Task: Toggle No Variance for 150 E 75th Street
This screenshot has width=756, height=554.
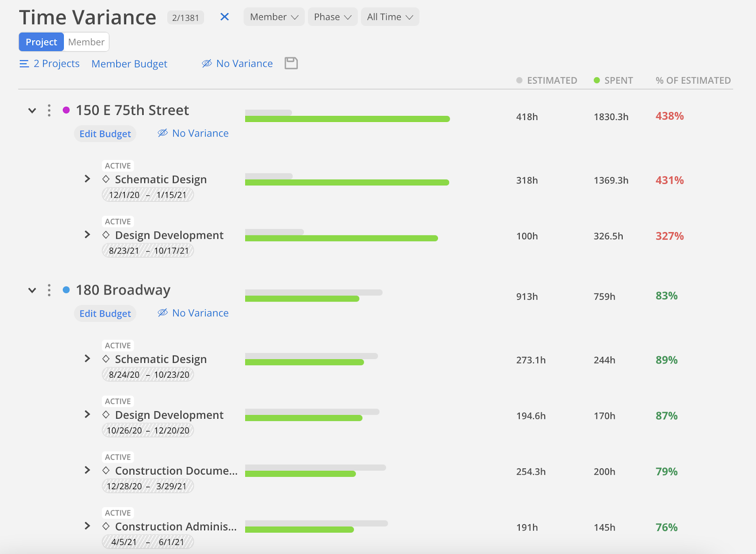Action: click(x=193, y=133)
